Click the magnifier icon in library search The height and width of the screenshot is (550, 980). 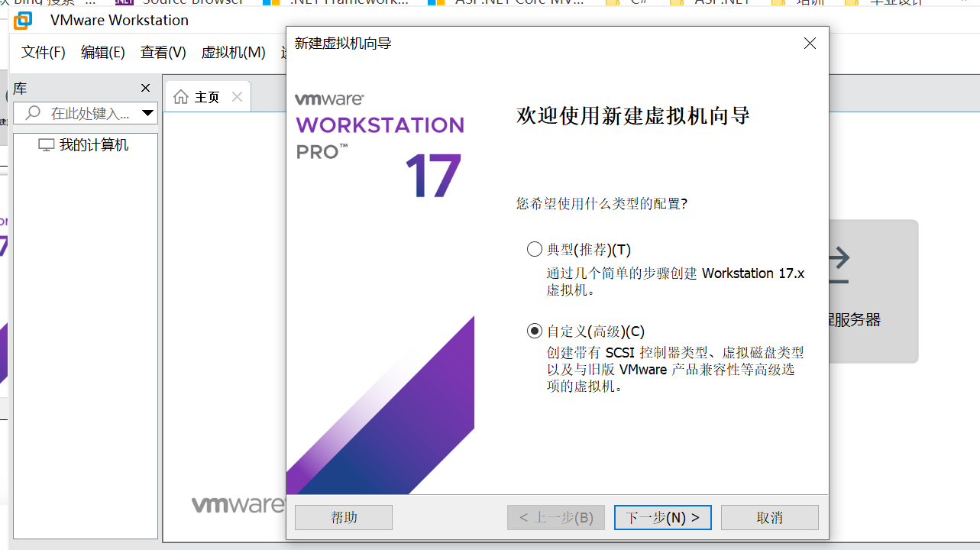click(x=33, y=113)
